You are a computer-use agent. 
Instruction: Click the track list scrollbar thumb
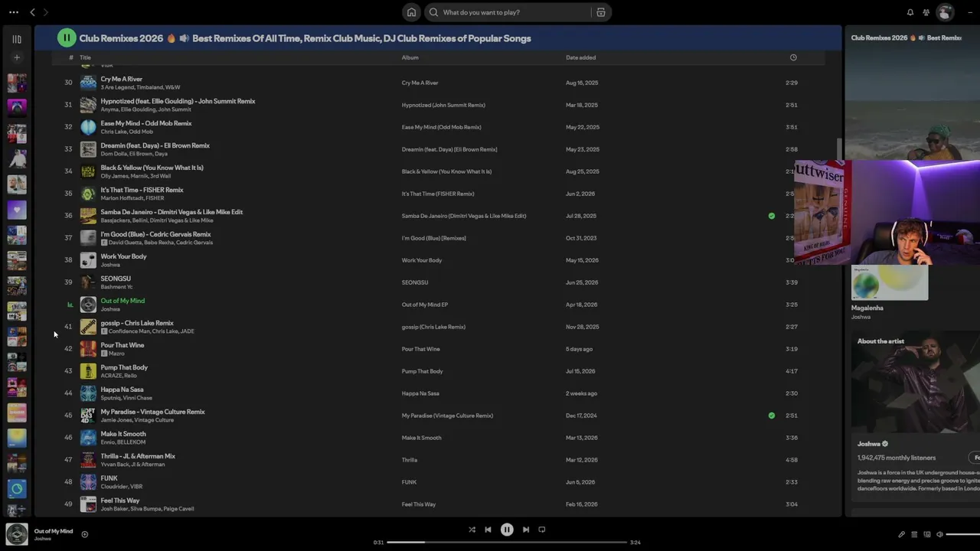click(x=838, y=148)
